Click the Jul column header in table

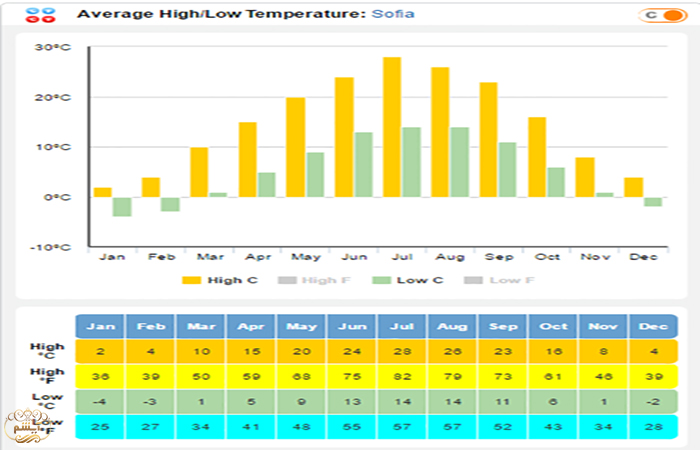point(402,326)
